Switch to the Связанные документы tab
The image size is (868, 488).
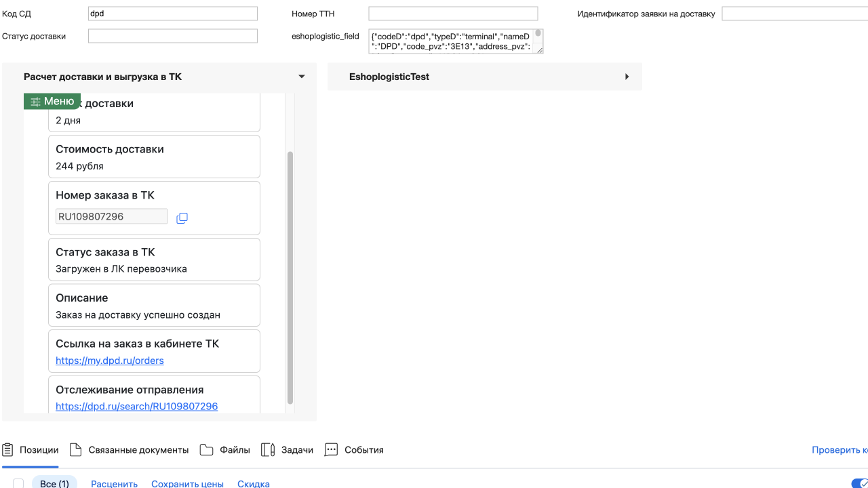(138, 450)
